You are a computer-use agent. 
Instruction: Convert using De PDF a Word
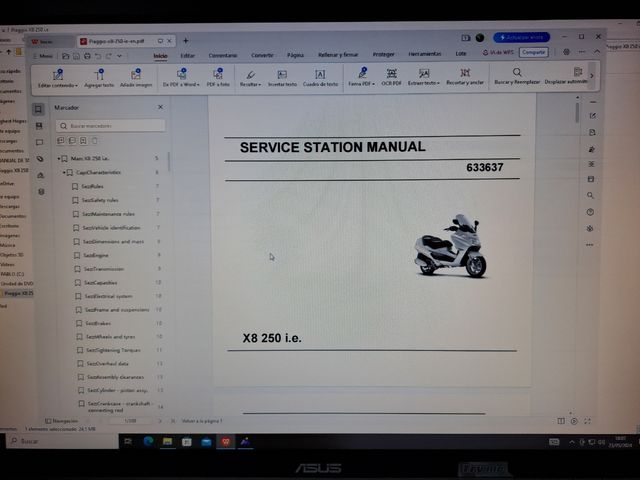pos(181,78)
